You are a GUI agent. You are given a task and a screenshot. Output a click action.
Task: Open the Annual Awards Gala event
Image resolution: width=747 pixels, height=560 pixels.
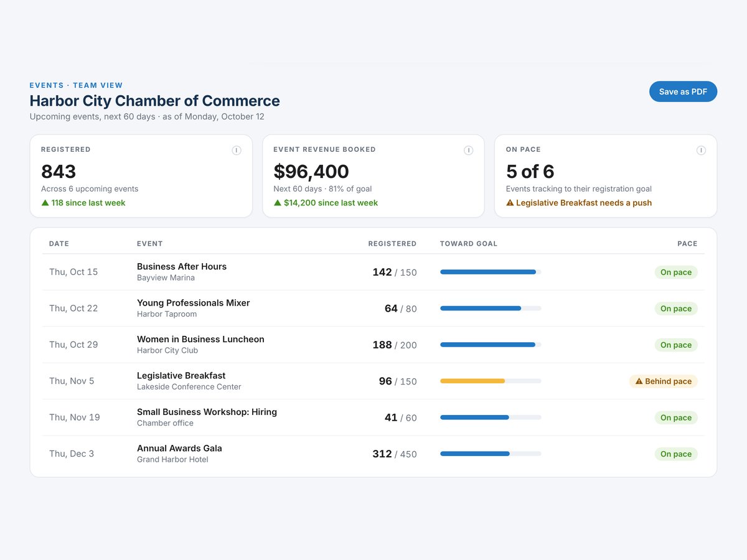(179, 448)
